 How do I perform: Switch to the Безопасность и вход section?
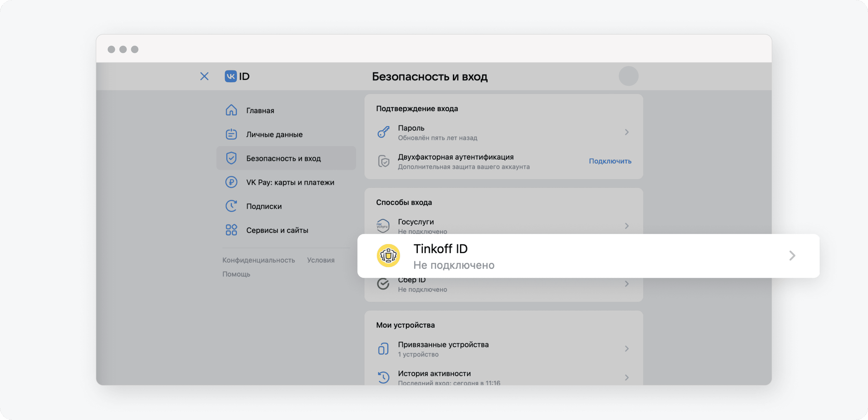click(284, 158)
